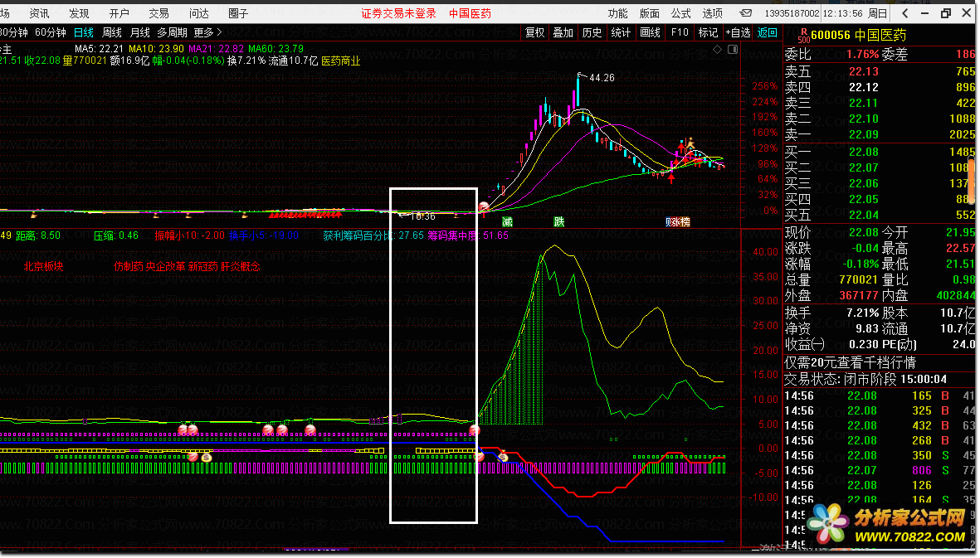
Task: Click the 新冠药 concept tag
Action: tap(203, 266)
